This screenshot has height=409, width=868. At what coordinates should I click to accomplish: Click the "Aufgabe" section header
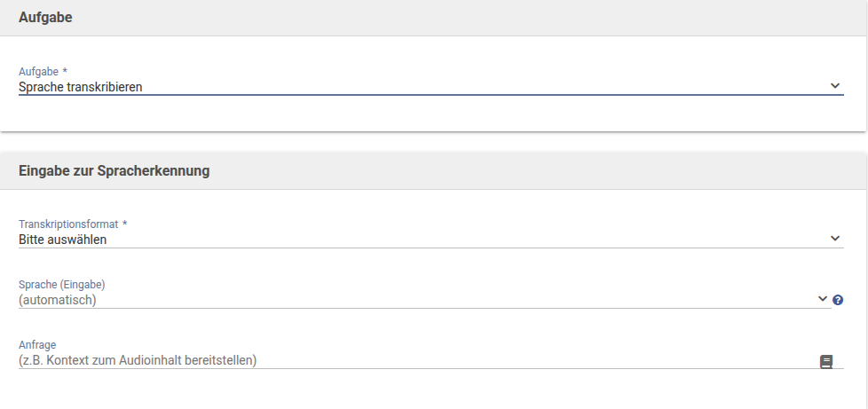pyautogui.click(x=45, y=18)
